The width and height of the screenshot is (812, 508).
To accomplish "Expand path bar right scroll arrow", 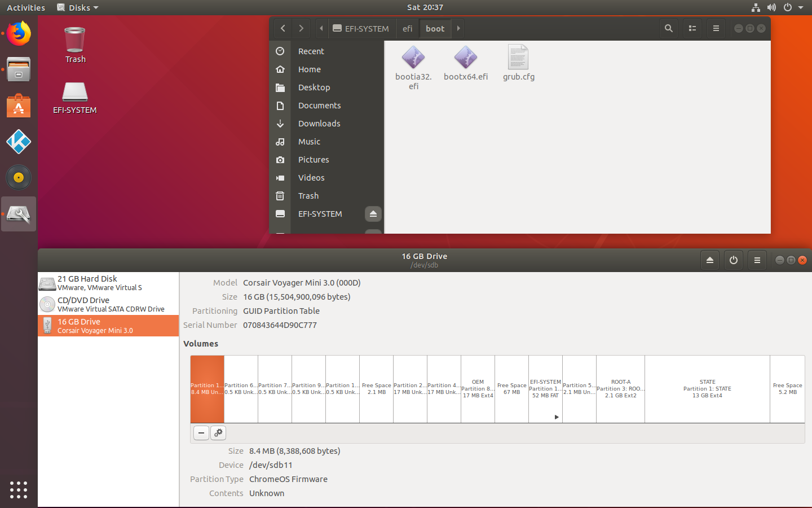I will tap(458, 28).
